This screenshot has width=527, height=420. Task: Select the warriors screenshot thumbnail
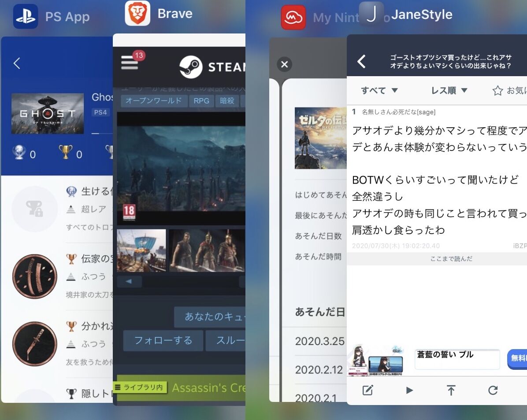(x=207, y=251)
